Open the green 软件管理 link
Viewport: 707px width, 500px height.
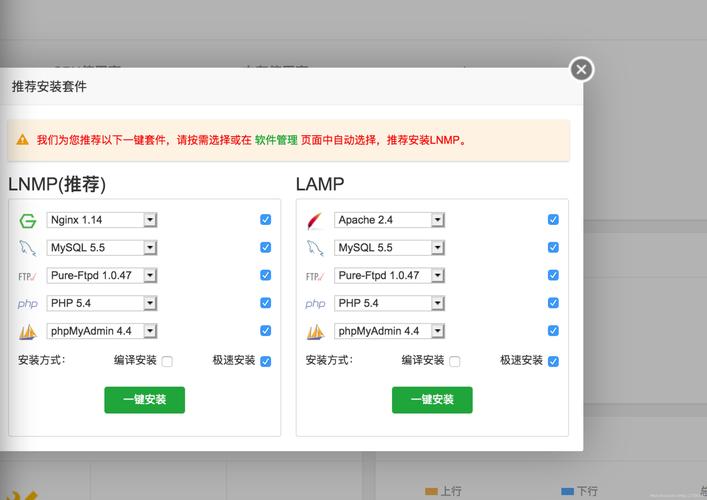click(276, 140)
